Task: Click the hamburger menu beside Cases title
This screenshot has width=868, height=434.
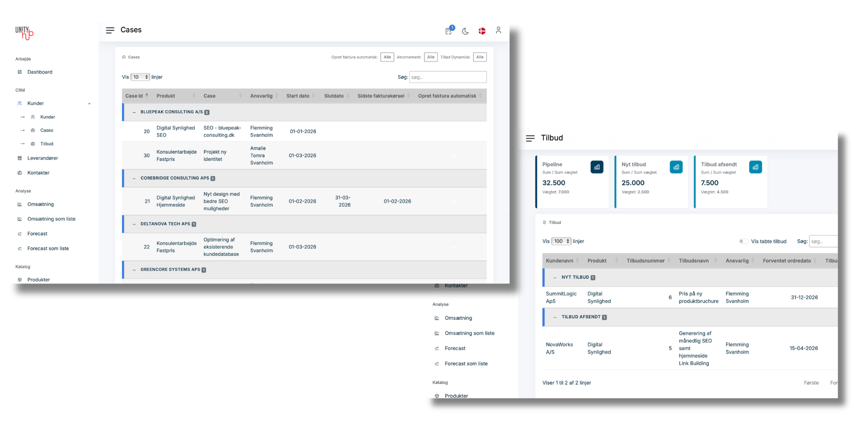Action: (x=110, y=30)
